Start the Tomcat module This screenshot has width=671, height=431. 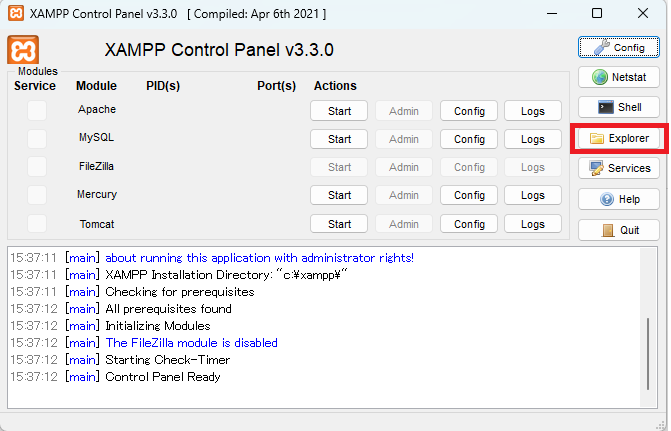click(339, 224)
